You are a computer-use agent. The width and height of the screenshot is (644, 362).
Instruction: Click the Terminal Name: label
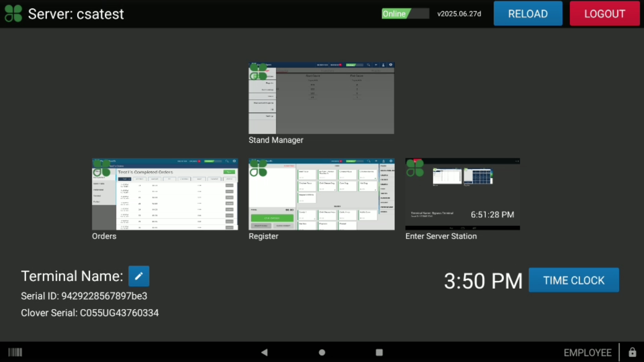(x=72, y=276)
